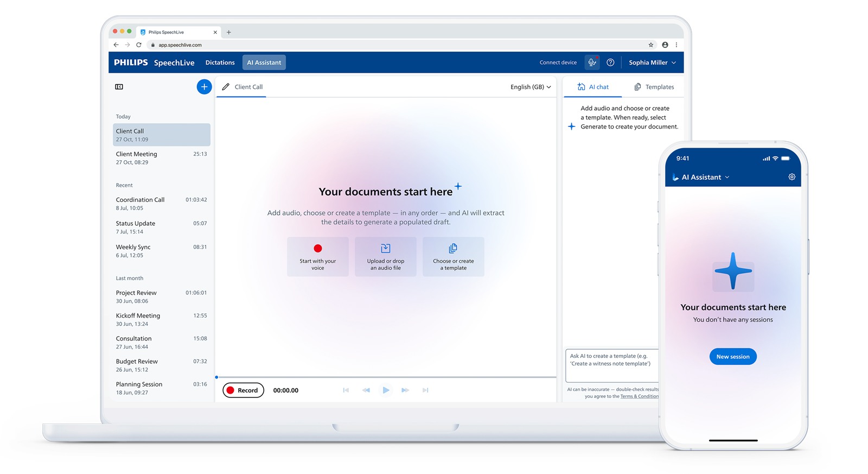Select the Client Call document tab
This screenshot has height=474, width=868.
coord(242,87)
